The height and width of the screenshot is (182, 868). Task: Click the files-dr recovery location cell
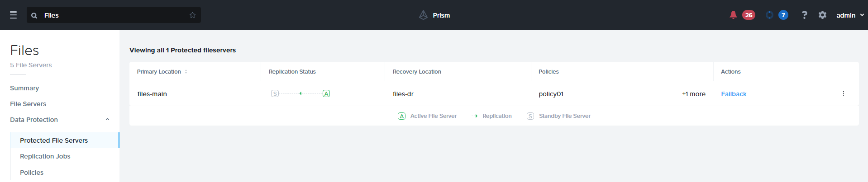pos(403,94)
